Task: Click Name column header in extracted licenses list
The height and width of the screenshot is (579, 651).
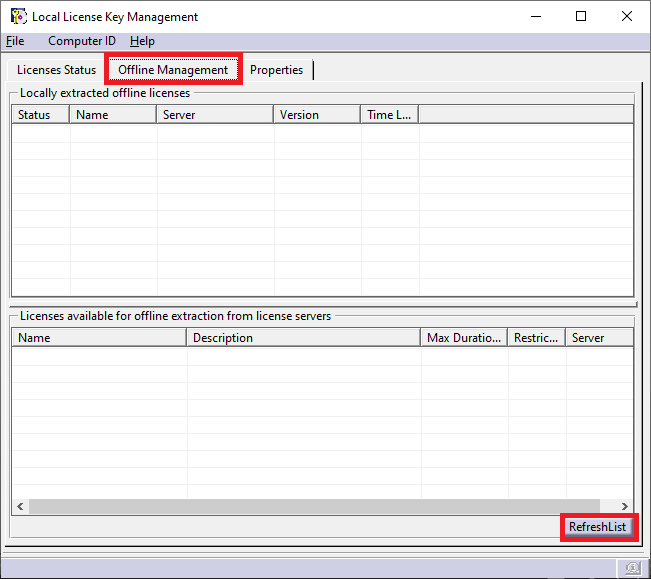Action: (x=113, y=115)
